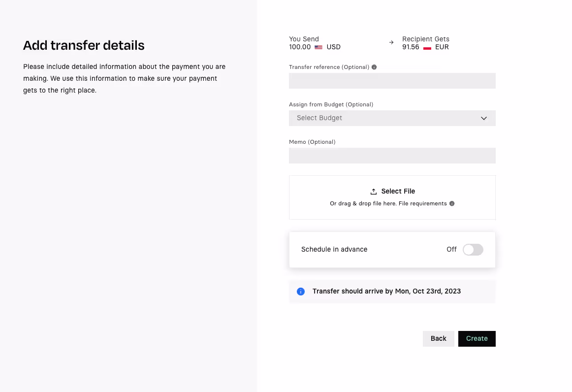Click the 'USD' currency label
The image size is (572, 392).
[333, 47]
